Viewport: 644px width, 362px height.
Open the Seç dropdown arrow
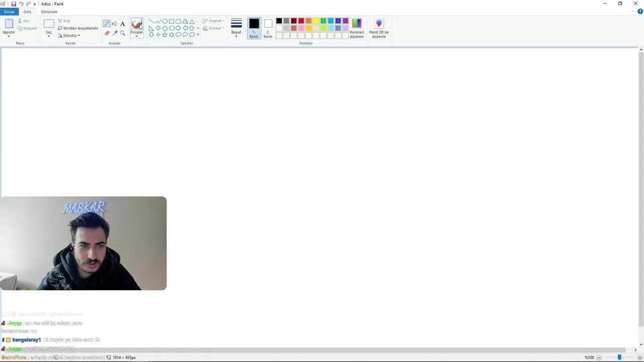tap(49, 36)
